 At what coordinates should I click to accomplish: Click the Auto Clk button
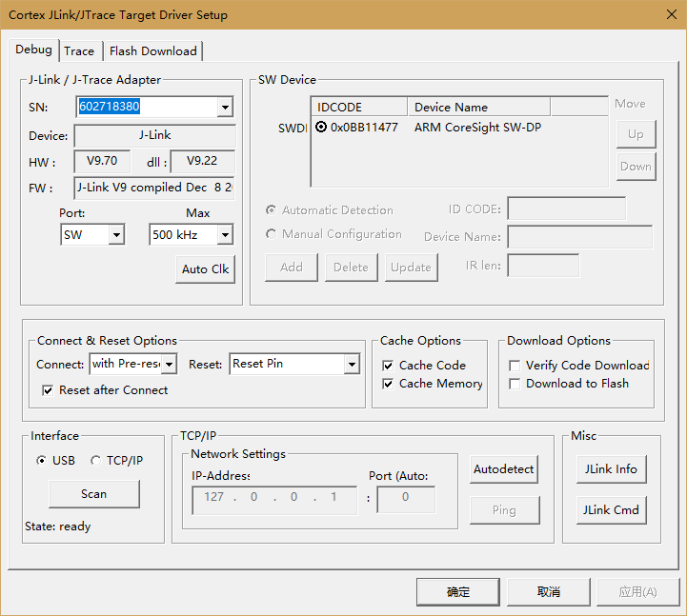[205, 268]
